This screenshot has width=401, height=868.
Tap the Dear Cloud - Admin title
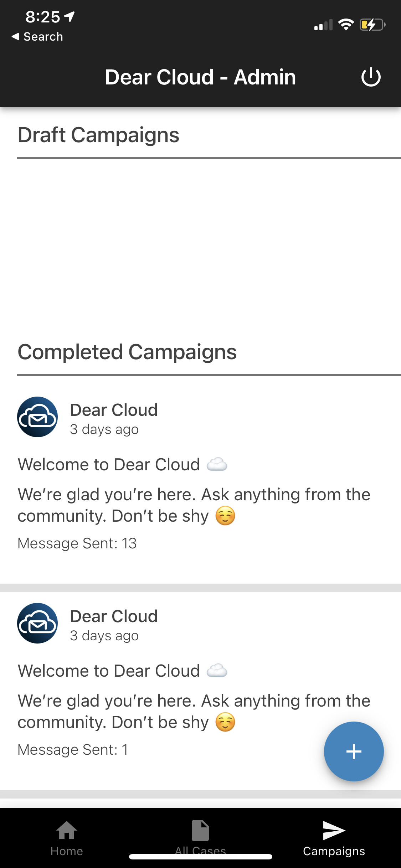(200, 77)
